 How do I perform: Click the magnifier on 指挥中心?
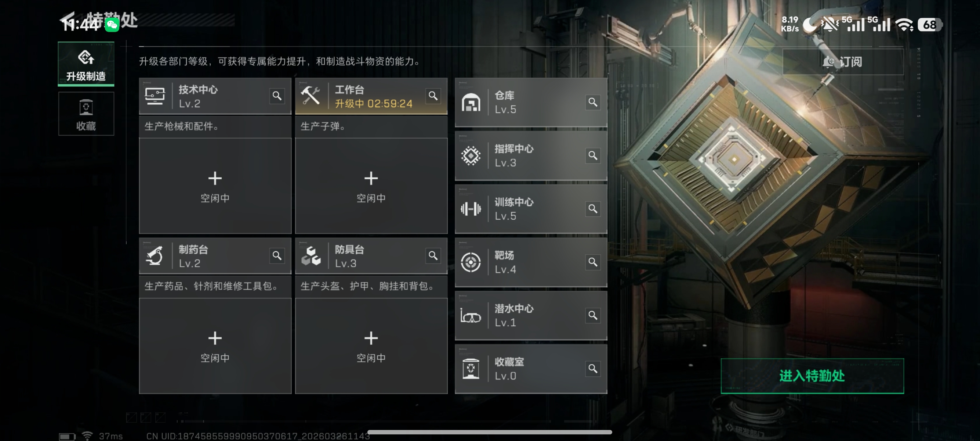point(593,155)
